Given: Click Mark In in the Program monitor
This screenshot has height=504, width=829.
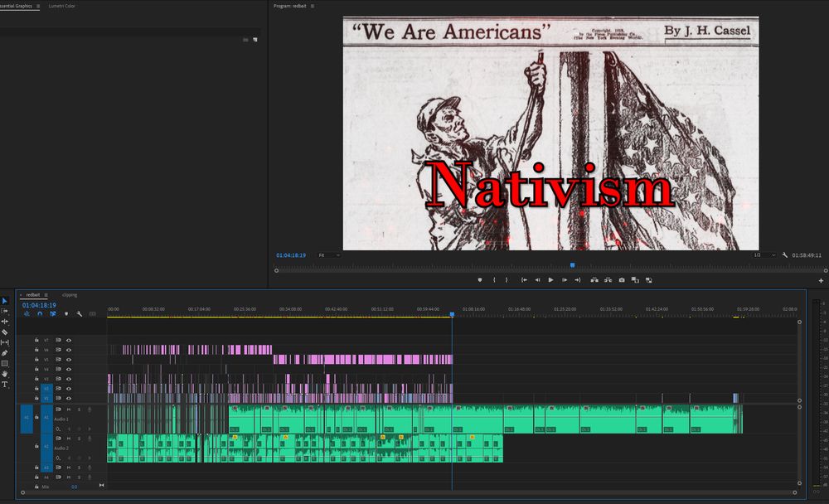Looking at the screenshot, I should (x=494, y=280).
